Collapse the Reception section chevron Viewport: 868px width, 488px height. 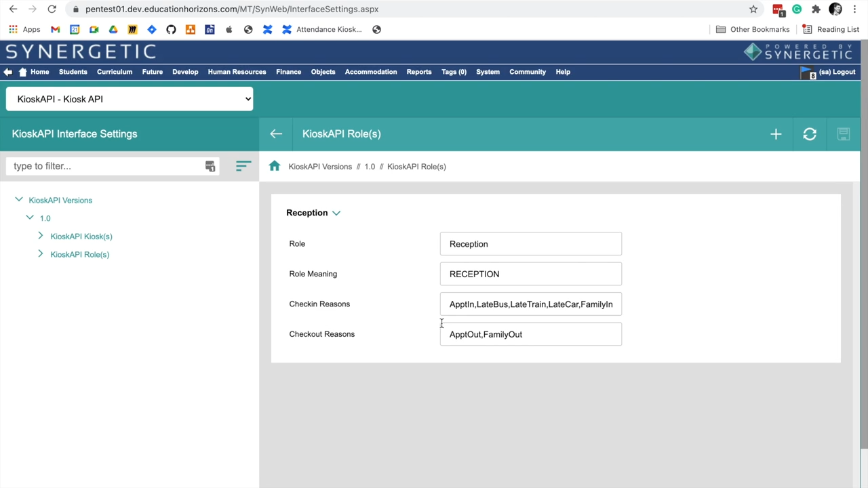tap(336, 213)
